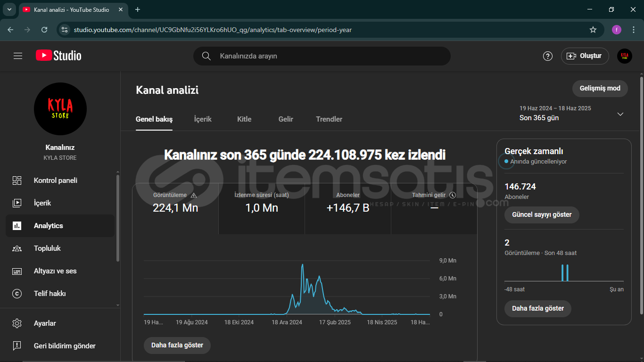The width and height of the screenshot is (644, 362).
Task: Click the browser address bar URL
Action: click(213, 30)
